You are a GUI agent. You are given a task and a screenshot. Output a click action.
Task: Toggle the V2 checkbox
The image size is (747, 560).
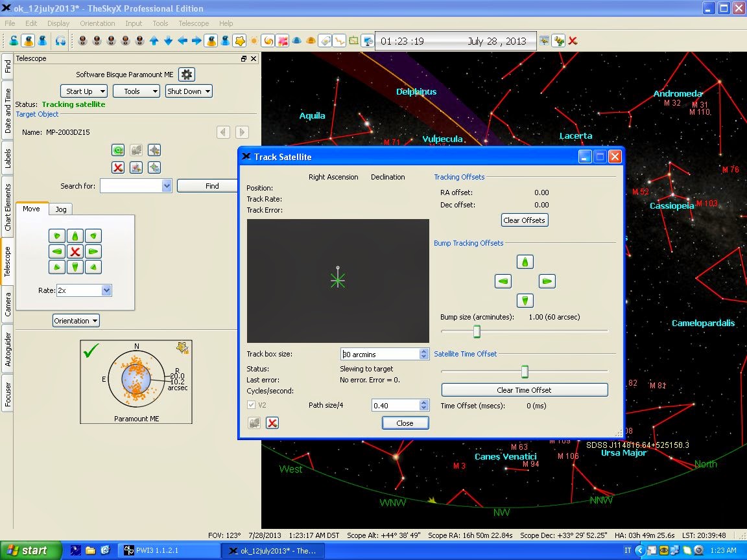[252, 405]
